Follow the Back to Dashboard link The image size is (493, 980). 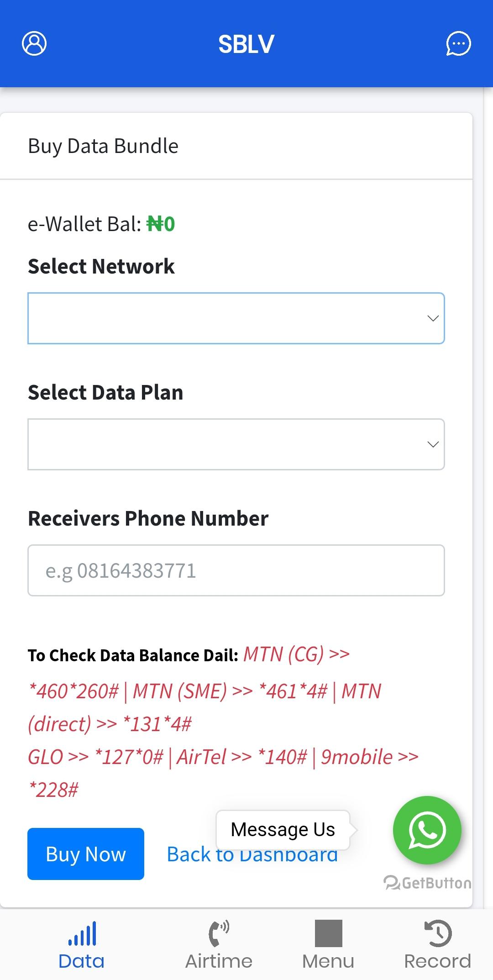tap(252, 854)
